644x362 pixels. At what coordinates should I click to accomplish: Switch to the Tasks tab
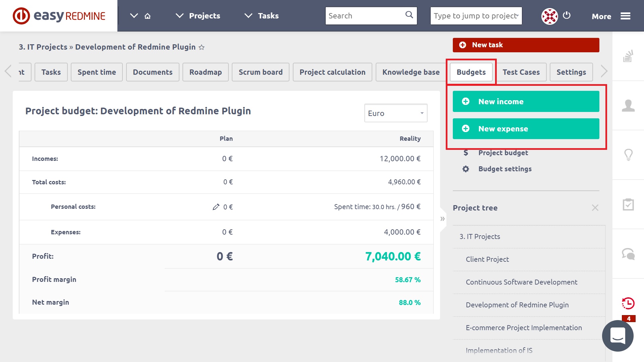tap(51, 72)
